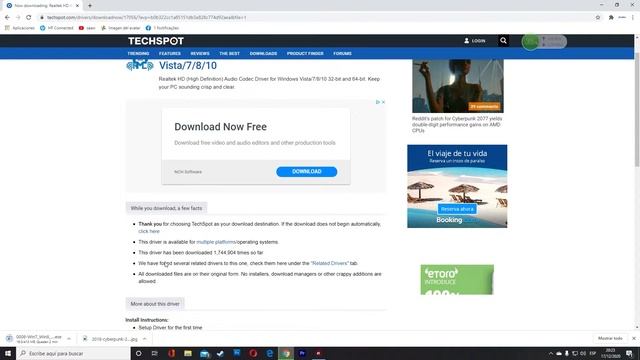Close the downloads bar
The image size is (640, 360).
coord(634,338)
